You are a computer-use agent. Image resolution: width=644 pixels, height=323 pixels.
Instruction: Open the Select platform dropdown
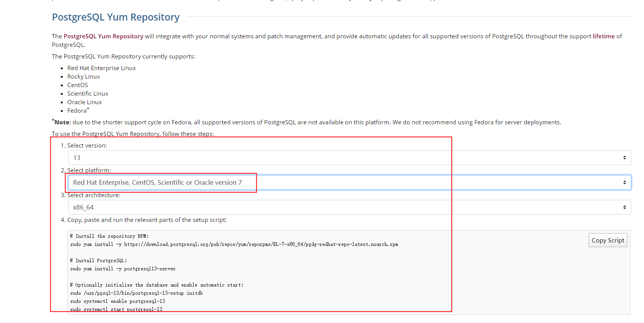pyautogui.click(x=349, y=182)
